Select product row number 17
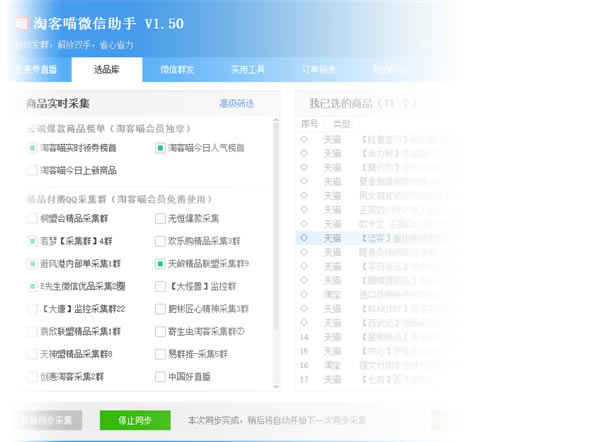 (375, 380)
